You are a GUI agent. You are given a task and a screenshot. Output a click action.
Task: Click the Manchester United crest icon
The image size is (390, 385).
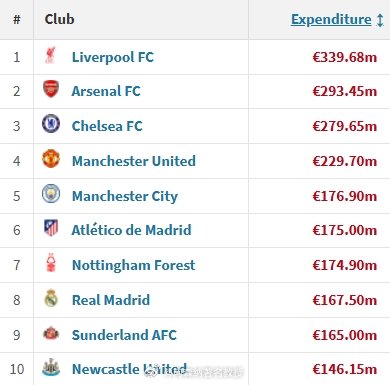coord(51,159)
